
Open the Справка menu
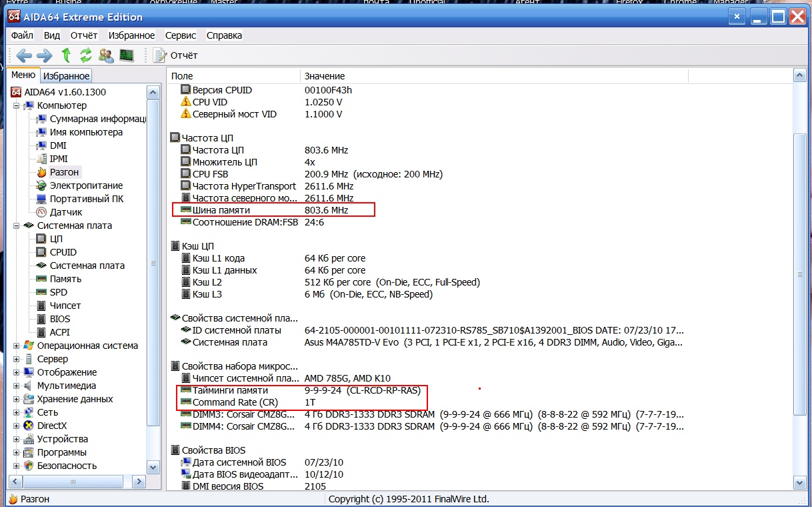[x=224, y=35]
